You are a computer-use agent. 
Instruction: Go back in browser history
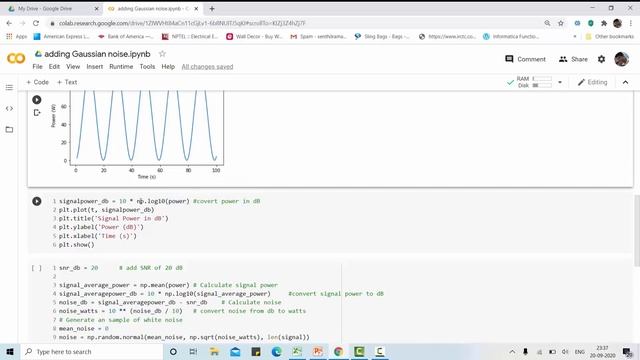(9, 23)
